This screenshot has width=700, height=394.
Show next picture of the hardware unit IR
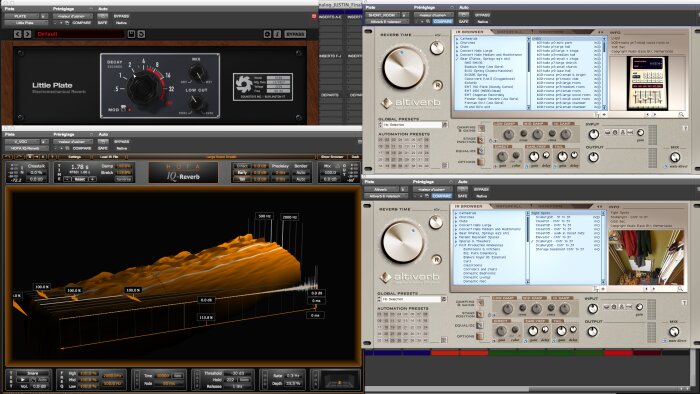[654, 115]
